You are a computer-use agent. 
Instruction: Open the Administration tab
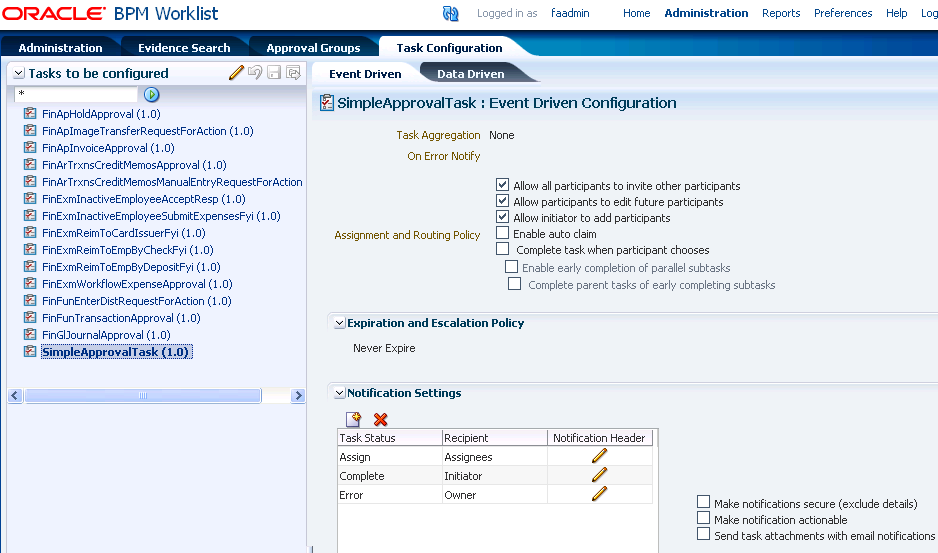60,48
